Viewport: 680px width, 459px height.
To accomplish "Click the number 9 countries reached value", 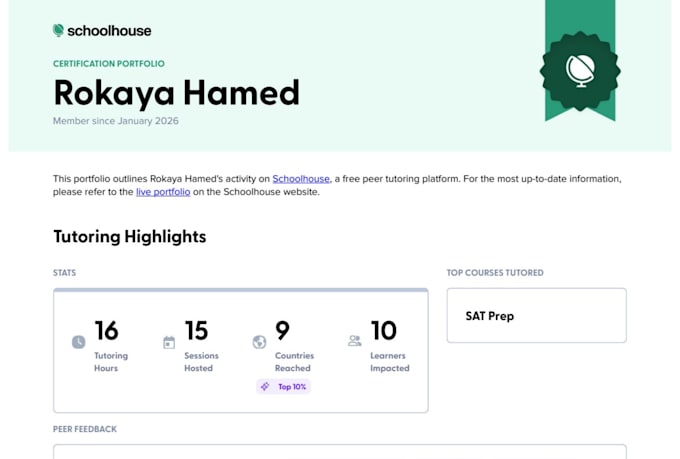I will pyautogui.click(x=282, y=331).
